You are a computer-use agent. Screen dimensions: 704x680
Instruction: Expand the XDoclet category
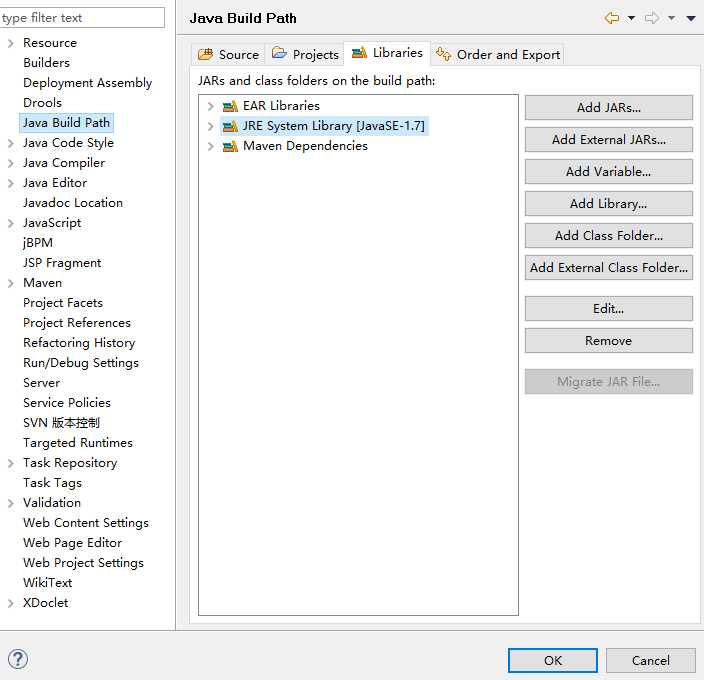(x=11, y=603)
